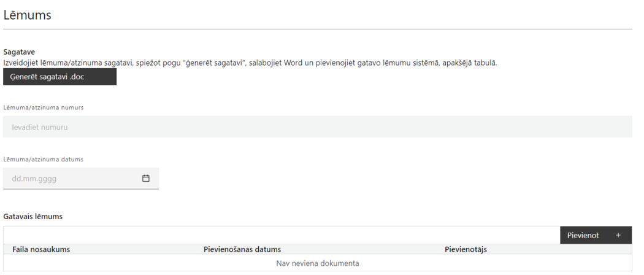This screenshot has width=644, height=275.
Task: Sort by Pievienošanas datums column header
Action: click(x=242, y=249)
